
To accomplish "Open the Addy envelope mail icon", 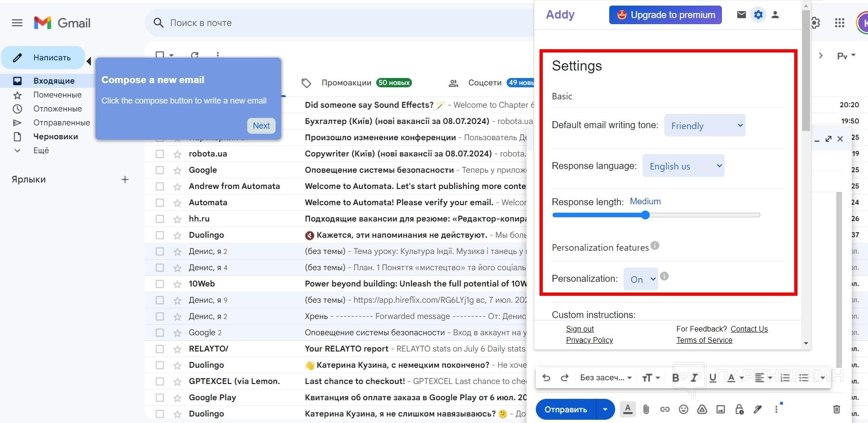I will pos(741,15).
